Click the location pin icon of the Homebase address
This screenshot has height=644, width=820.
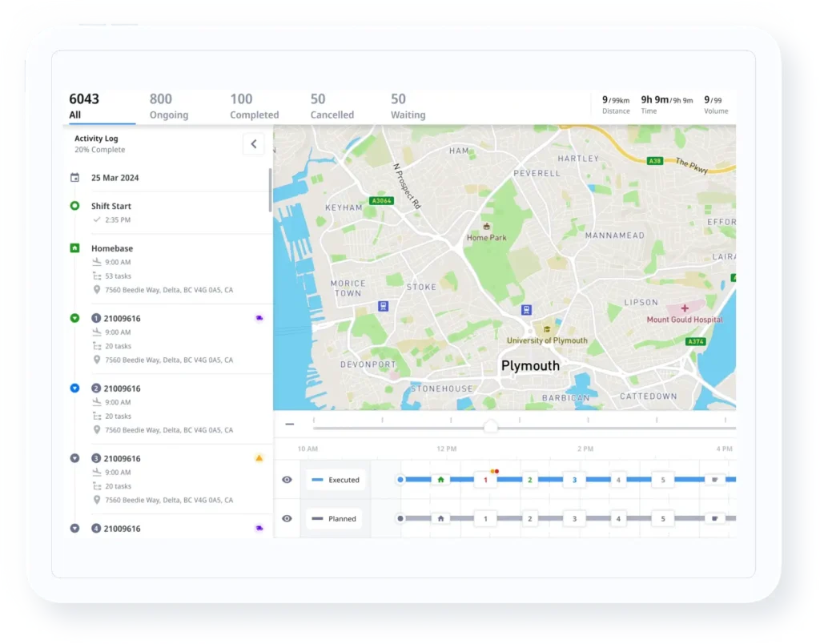[x=96, y=290]
